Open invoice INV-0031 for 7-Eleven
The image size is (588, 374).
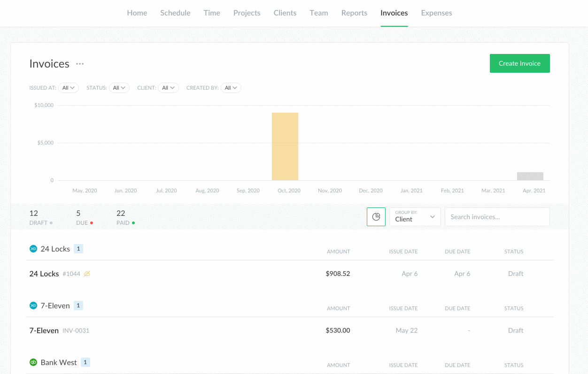[75, 330]
